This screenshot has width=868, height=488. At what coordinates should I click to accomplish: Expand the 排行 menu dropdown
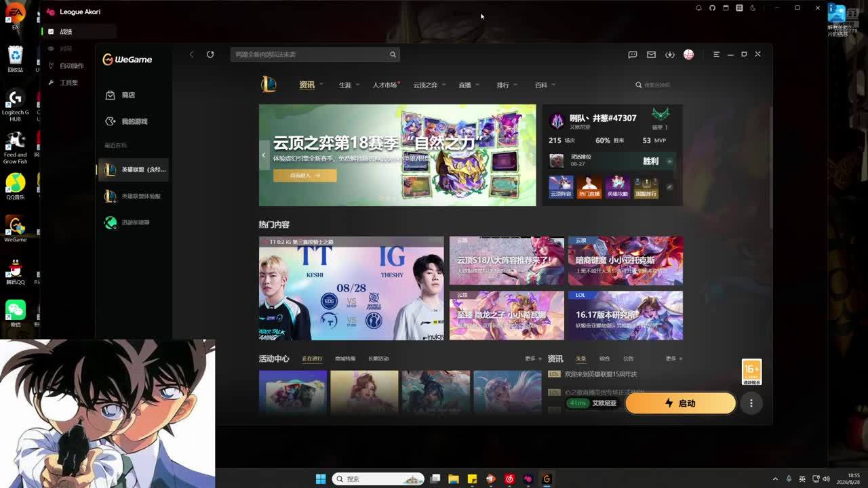click(515, 85)
